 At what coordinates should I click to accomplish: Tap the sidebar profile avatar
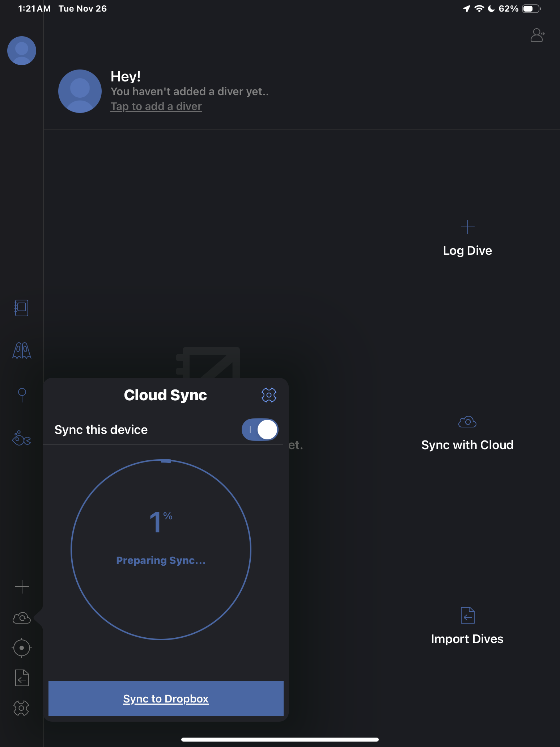point(22,51)
